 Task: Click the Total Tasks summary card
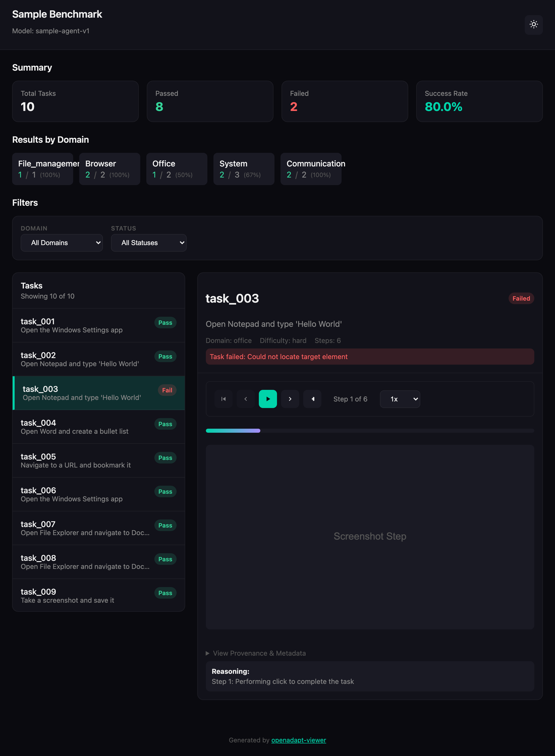[x=75, y=101]
